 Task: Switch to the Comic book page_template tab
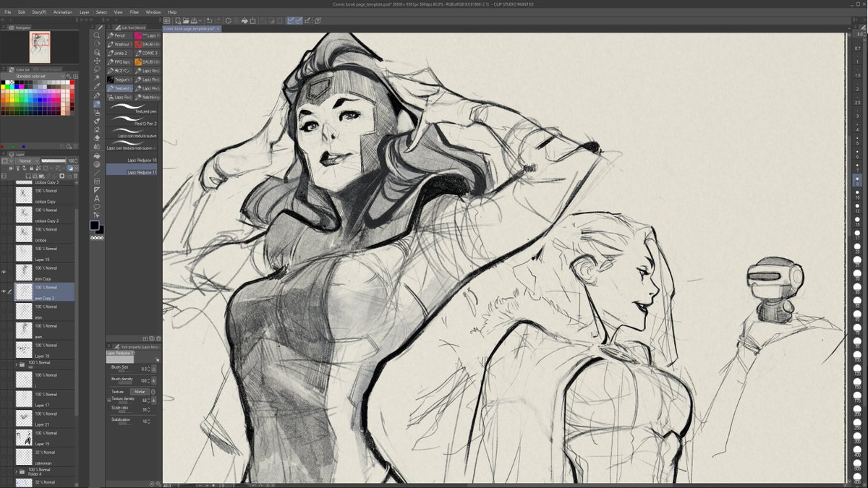191,29
